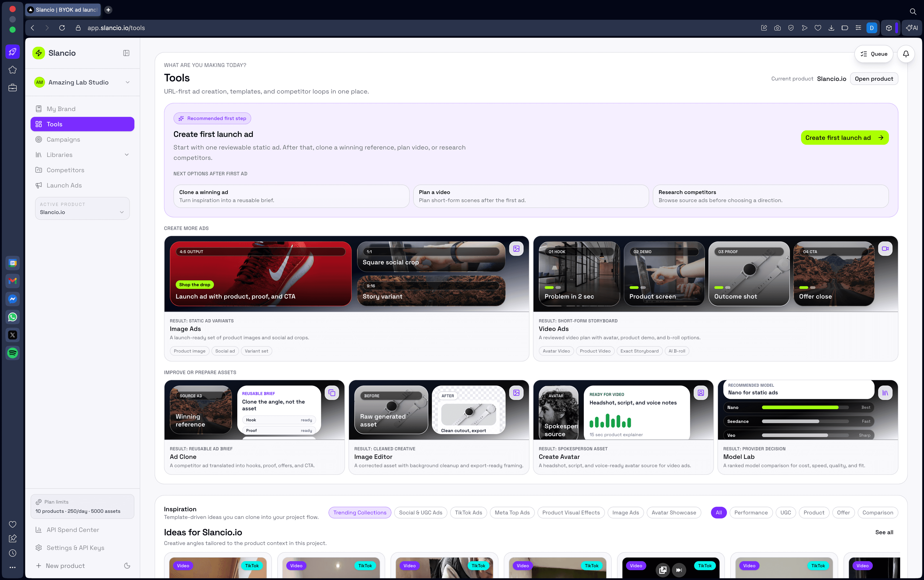Select TikTok Ads filter
Screen dimensions: 924x580
click(x=468, y=513)
